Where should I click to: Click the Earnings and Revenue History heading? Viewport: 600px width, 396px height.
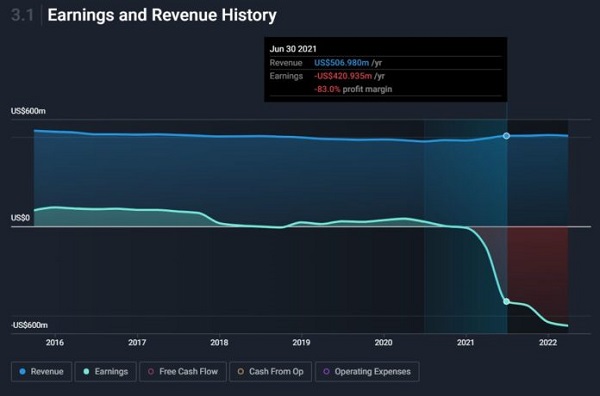[x=162, y=15]
